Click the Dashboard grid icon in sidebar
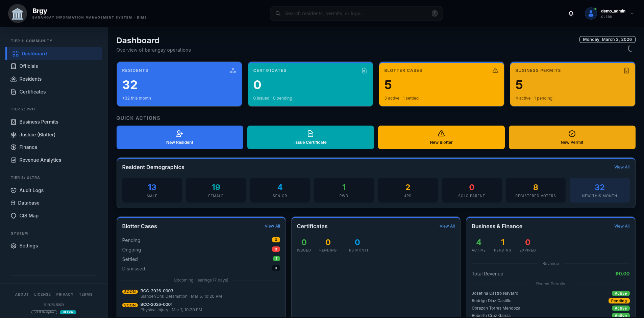The width and height of the screenshot is (644, 318). [16, 54]
